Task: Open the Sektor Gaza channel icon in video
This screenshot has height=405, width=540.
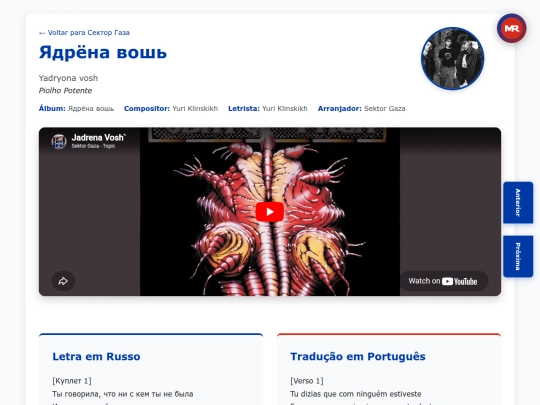Action: 59,141
